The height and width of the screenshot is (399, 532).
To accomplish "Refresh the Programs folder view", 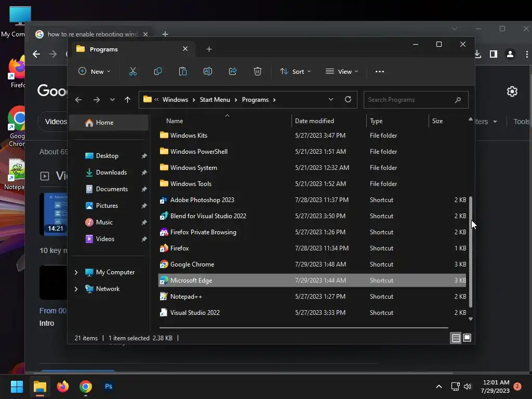I will tap(348, 99).
